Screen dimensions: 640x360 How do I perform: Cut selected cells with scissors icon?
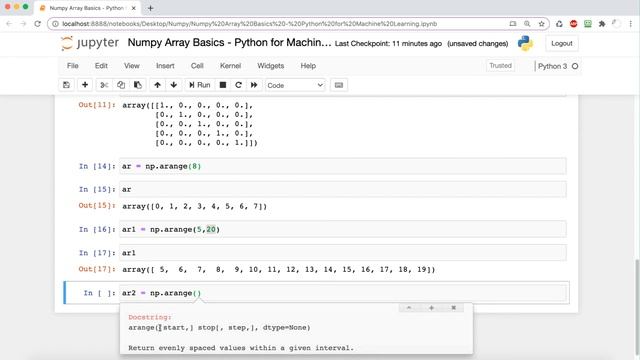click(104, 85)
